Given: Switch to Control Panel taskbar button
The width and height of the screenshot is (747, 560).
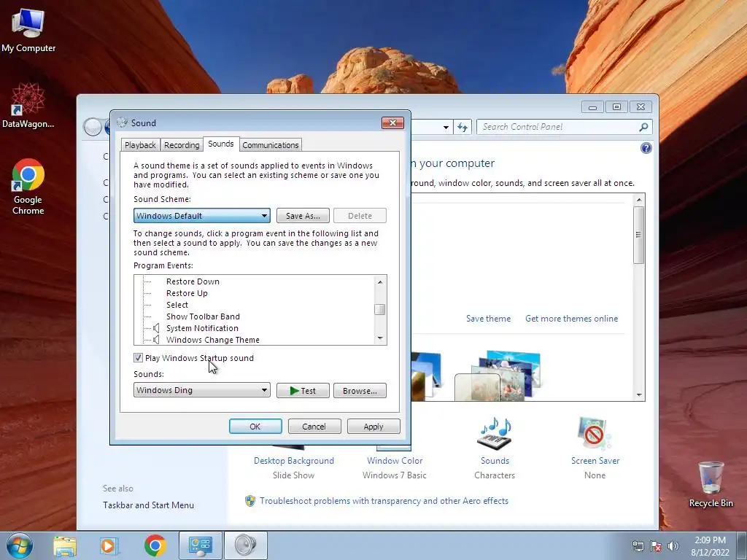Looking at the screenshot, I should (x=200, y=545).
